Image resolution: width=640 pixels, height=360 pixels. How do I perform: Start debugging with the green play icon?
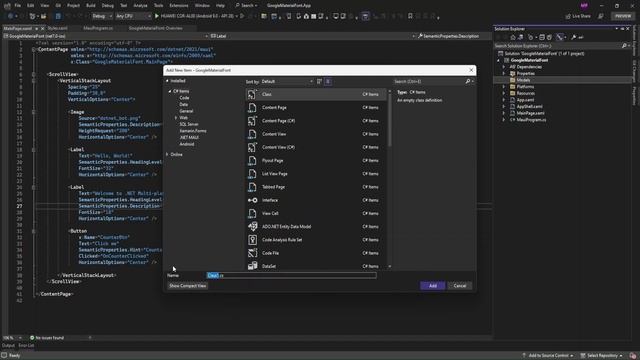click(157, 16)
